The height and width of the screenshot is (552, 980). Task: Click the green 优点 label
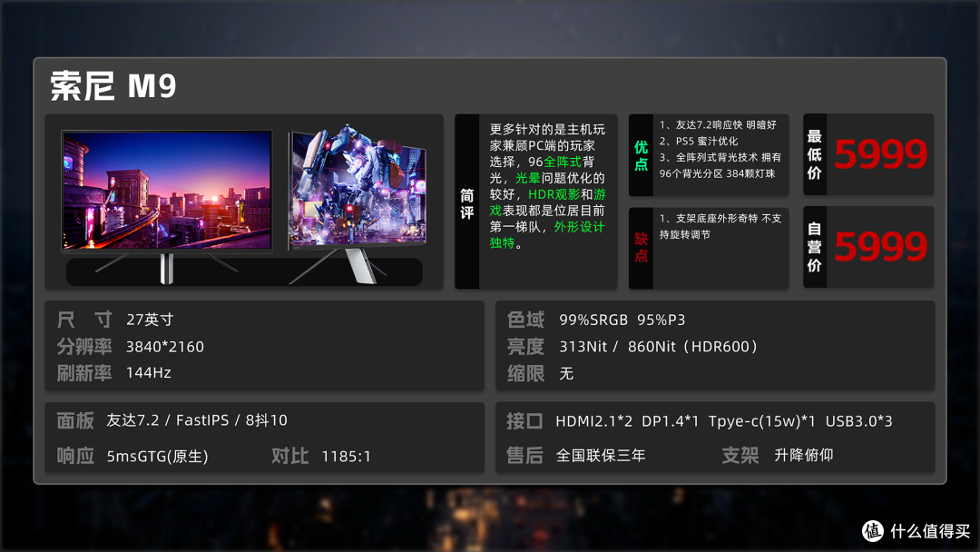641,155
